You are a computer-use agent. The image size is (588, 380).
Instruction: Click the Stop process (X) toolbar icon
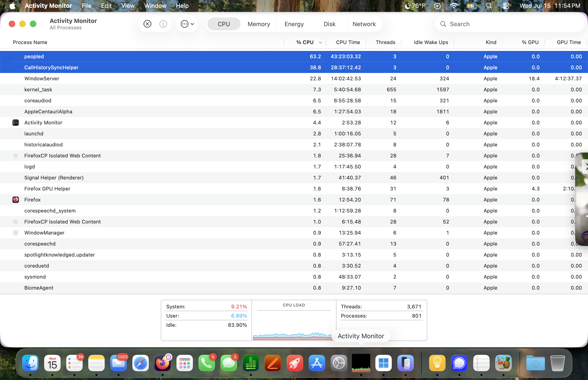(x=147, y=24)
